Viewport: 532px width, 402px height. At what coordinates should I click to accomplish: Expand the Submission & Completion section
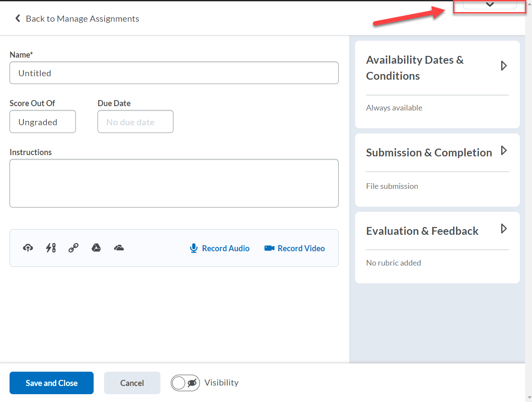(x=504, y=151)
